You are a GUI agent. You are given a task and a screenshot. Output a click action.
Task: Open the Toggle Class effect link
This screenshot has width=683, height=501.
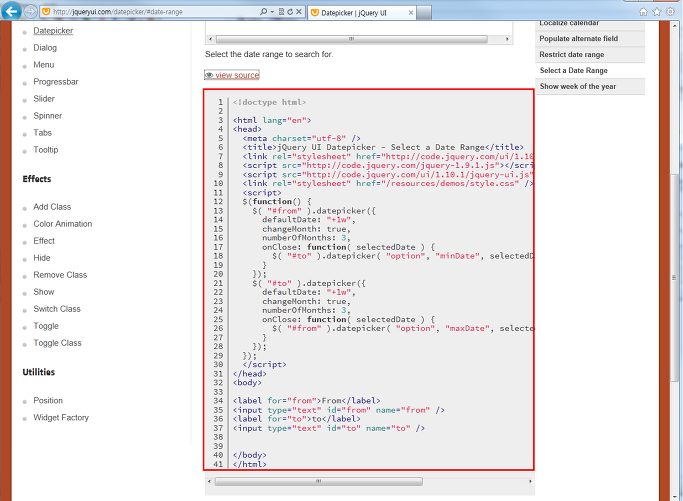point(57,343)
